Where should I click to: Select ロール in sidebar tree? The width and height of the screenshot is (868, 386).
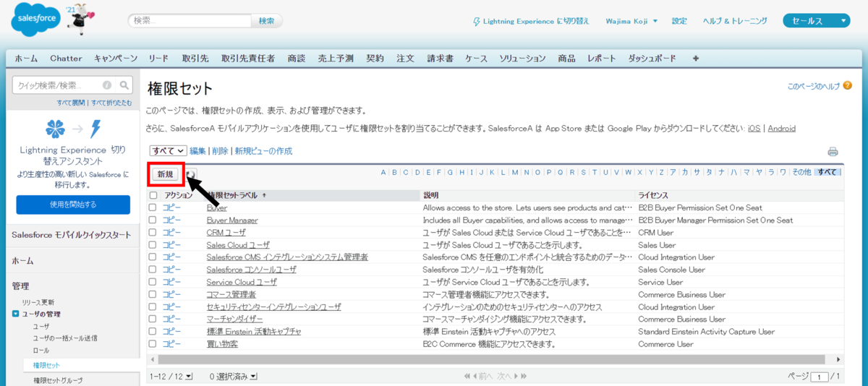pos(41,350)
